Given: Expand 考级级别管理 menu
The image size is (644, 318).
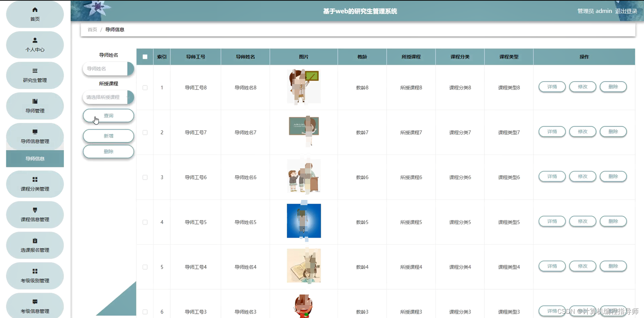Looking at the screenshot, I should (35, 276).
